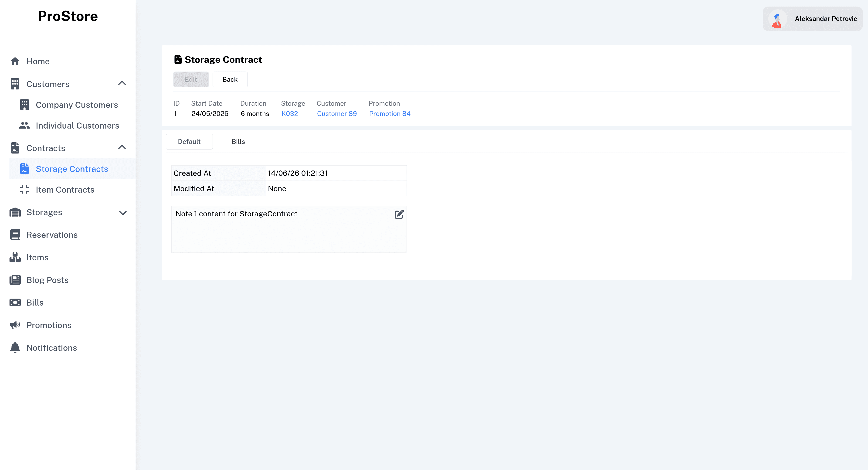Click the Customers building icon
This screenshot has height=470, width=868.
(x=15, y=84)
